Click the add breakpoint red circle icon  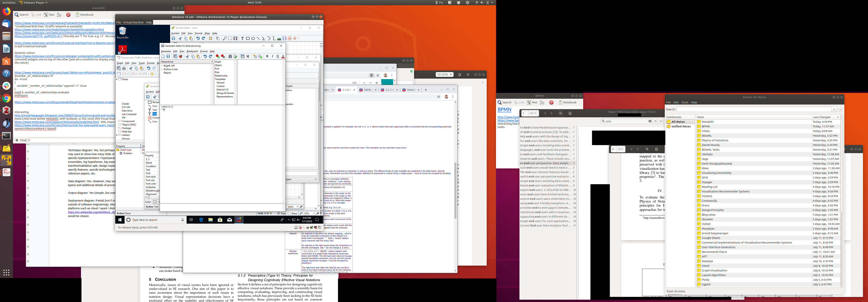point(217,57)
